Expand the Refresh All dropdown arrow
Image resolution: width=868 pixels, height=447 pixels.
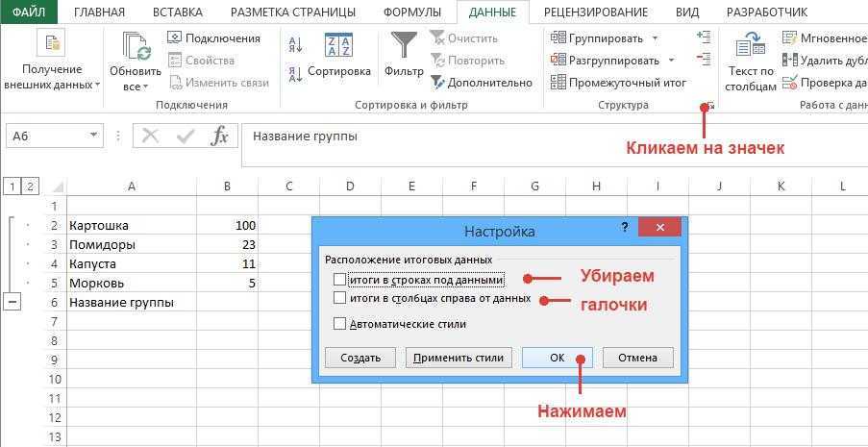(x=145, y=87)
